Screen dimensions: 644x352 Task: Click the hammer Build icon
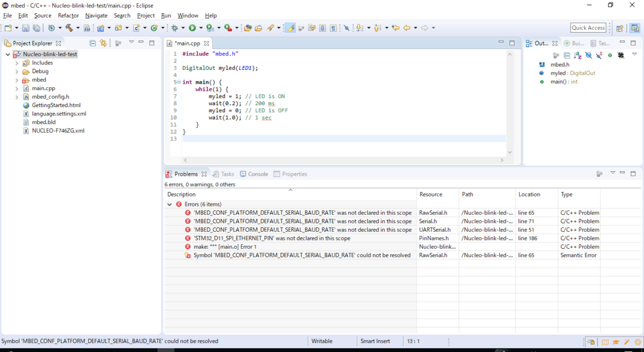[69, 28]
